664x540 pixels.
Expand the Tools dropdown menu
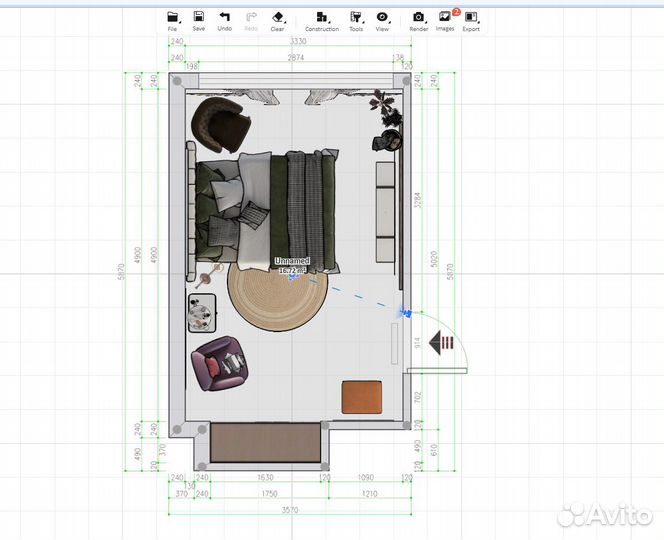pyautogui.click(x=355, y=17)
